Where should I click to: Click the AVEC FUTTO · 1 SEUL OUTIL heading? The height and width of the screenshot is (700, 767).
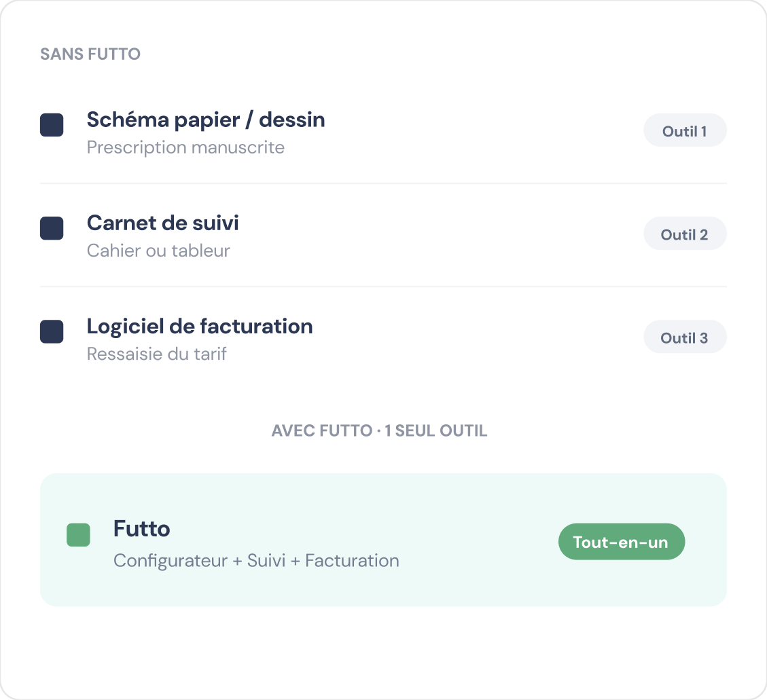point(380,430)
